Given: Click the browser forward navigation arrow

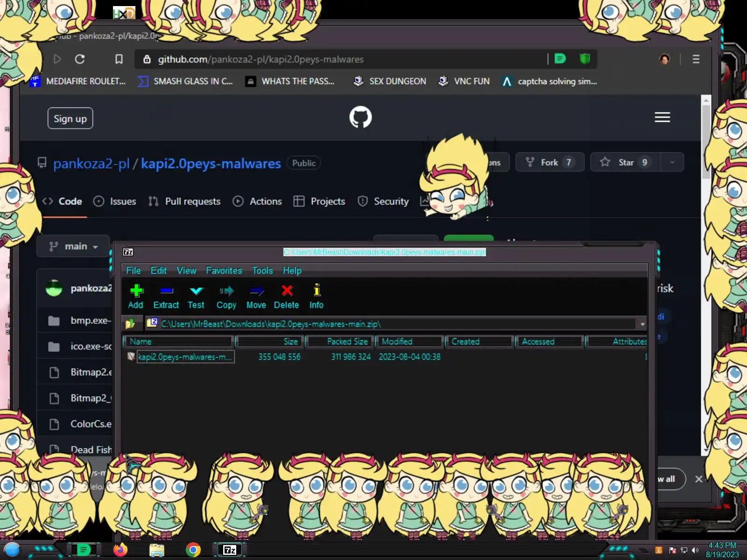Looking at the screenshot, I should (57, 59).
